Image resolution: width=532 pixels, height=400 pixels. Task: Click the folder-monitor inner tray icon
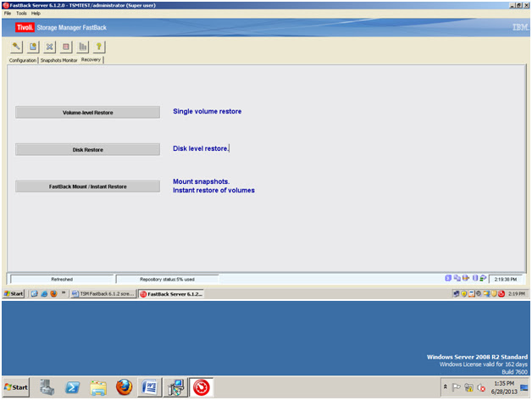[x=486, y=294]
